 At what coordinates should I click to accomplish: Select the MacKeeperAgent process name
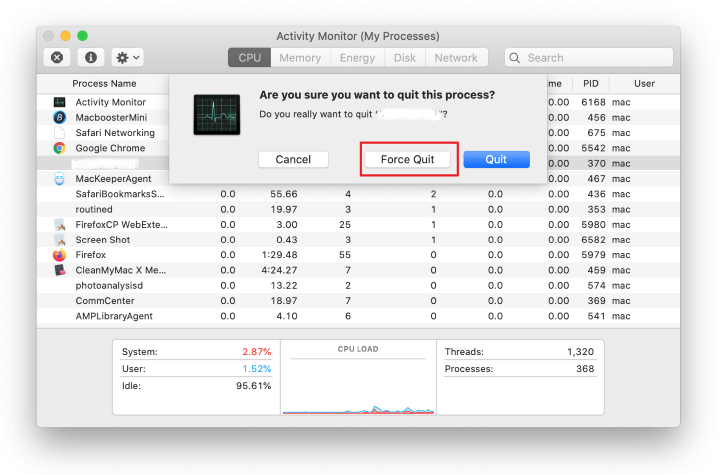tap(113, 179)
